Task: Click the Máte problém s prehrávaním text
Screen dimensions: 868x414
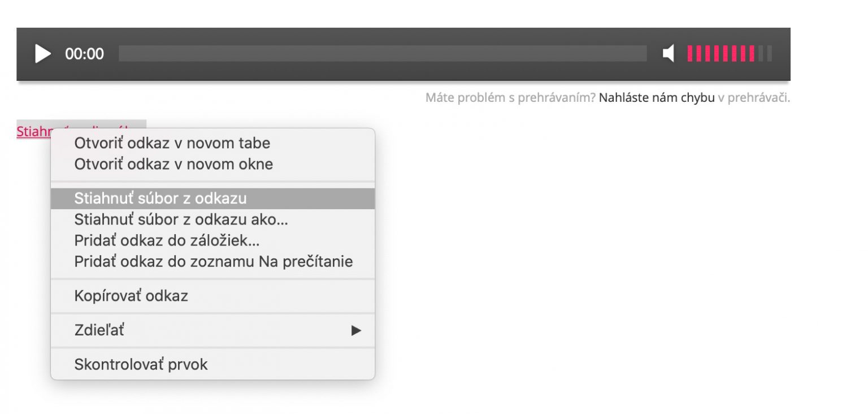Action: (x=510, y=98)
